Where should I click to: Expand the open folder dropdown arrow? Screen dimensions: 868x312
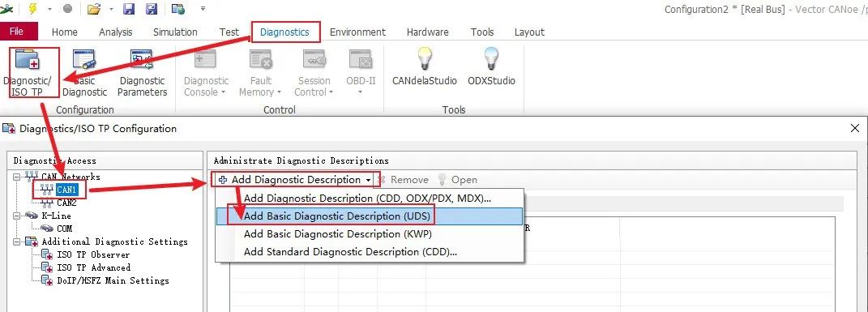point(111,9)
